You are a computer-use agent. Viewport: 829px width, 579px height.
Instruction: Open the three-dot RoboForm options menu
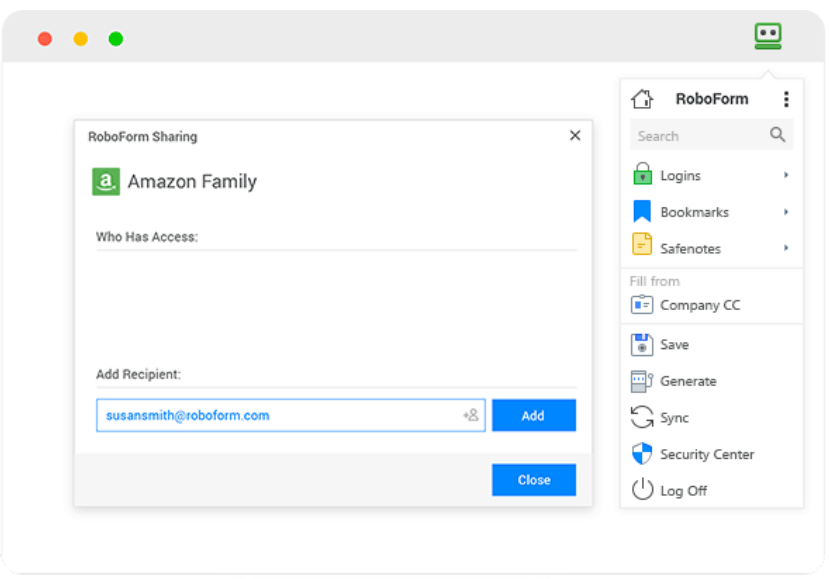coord(786,99)
